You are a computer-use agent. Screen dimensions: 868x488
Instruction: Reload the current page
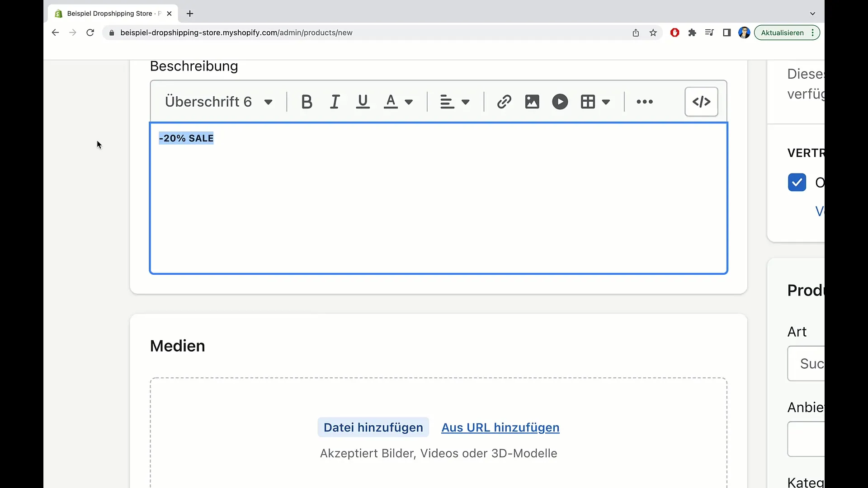[x=90, y=33]
